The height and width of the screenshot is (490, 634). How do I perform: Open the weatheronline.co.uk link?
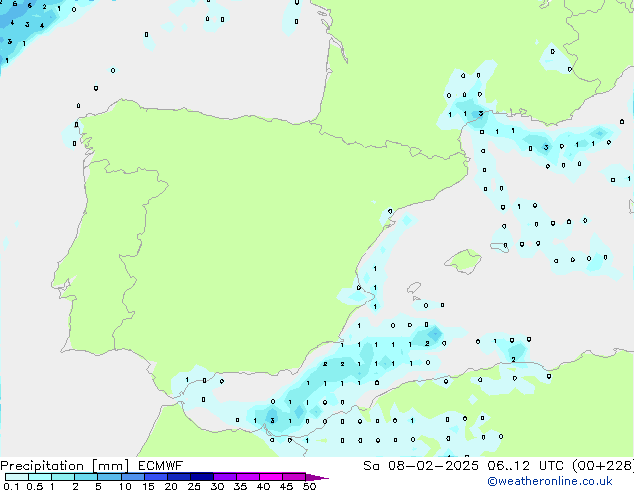550,481
